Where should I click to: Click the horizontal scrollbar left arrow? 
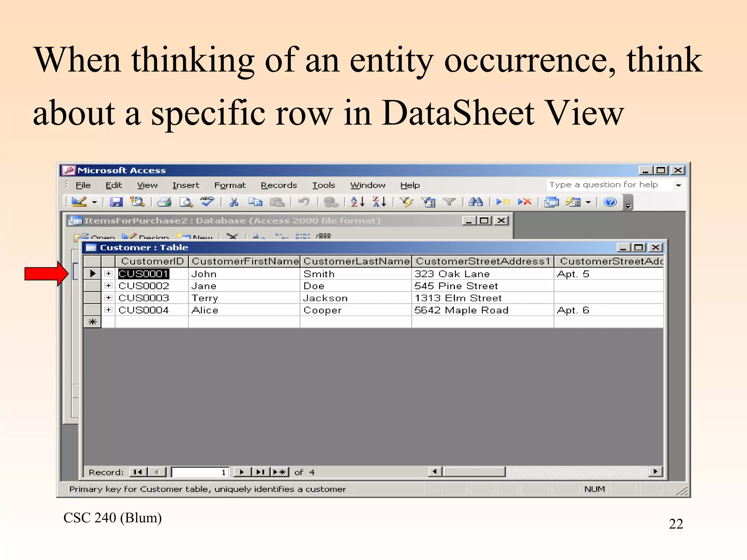[x=435, y=472]
